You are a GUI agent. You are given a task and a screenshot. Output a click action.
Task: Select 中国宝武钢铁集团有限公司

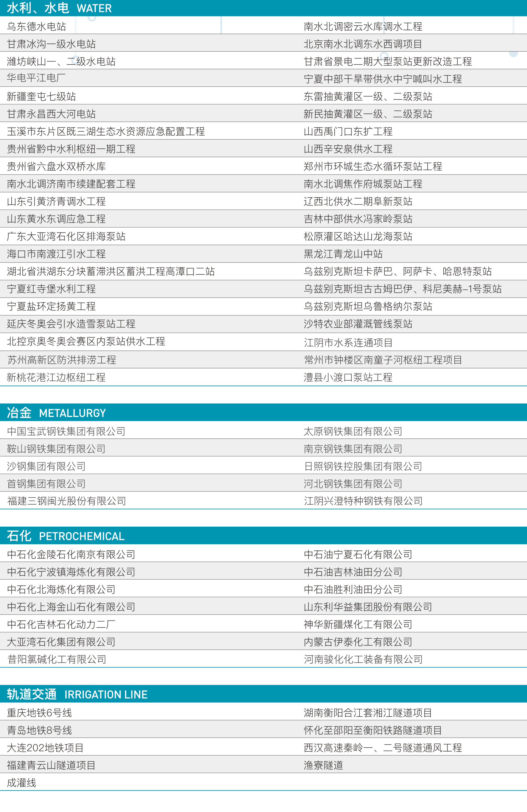66,431
